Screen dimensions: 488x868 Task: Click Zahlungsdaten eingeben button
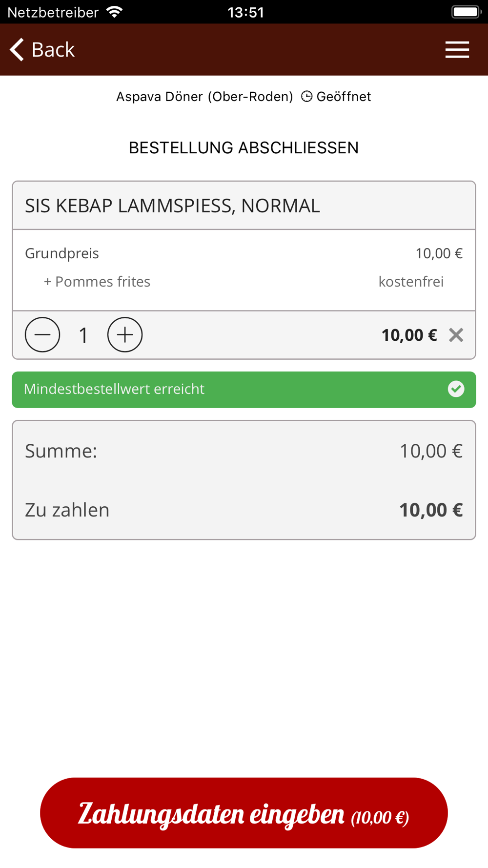click(x=244, y=813)
